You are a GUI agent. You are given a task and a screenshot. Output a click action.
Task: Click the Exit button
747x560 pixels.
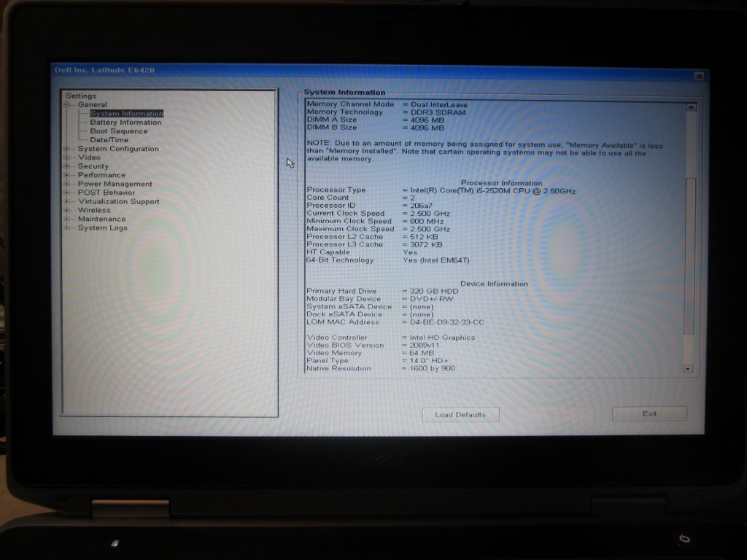click(x=649, y=414)
